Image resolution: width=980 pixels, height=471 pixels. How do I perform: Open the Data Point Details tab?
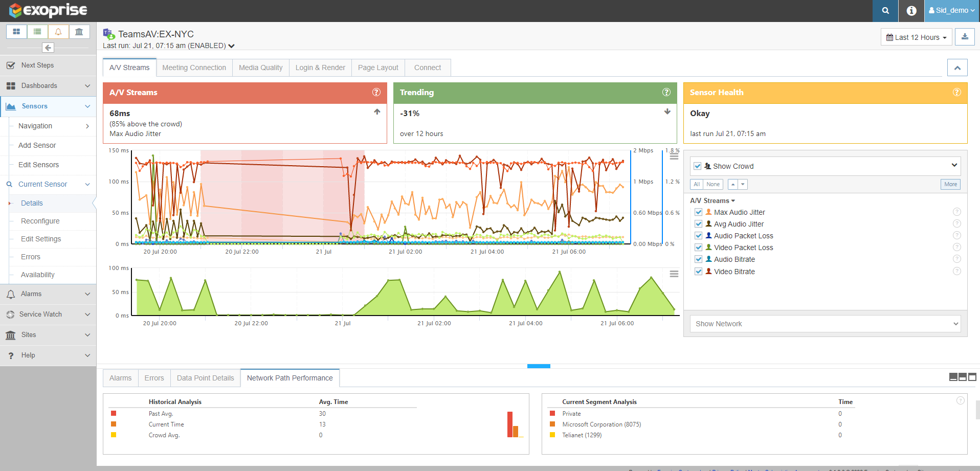click(205, 378)
